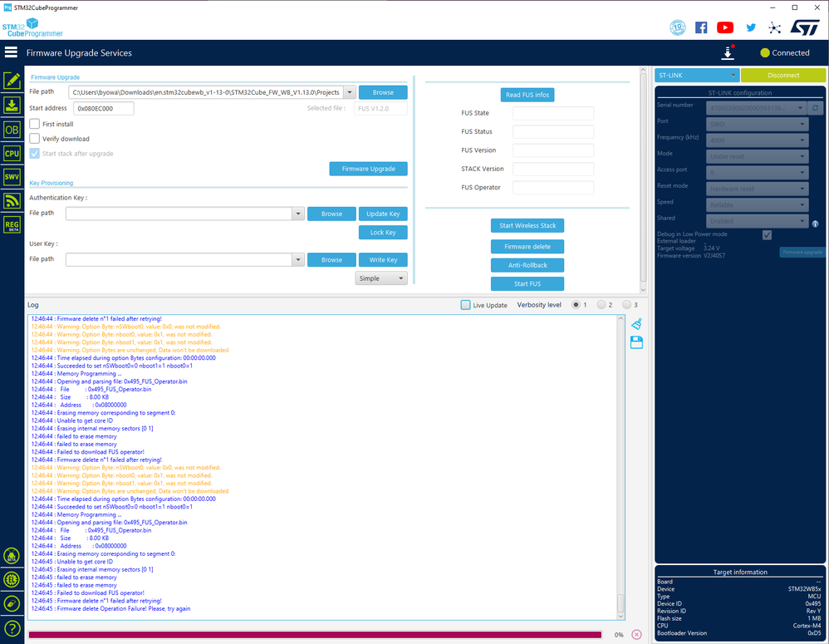This screenshot has width=829, height=644.
Task: Click Start Wireless Stack button
Action: click(x=527, y=225)
